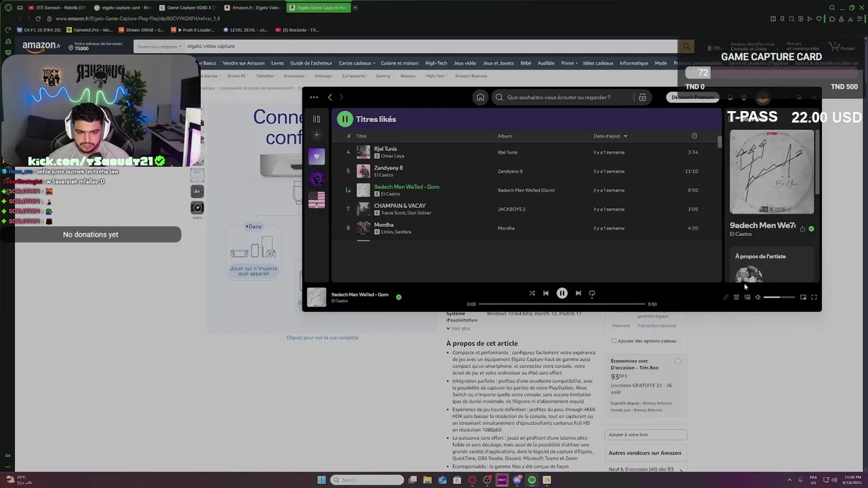Open Amazon category dropdown 'Toutes nos catégories'
The width and height of the screenshot is (868, 488).
pos(159,46)
